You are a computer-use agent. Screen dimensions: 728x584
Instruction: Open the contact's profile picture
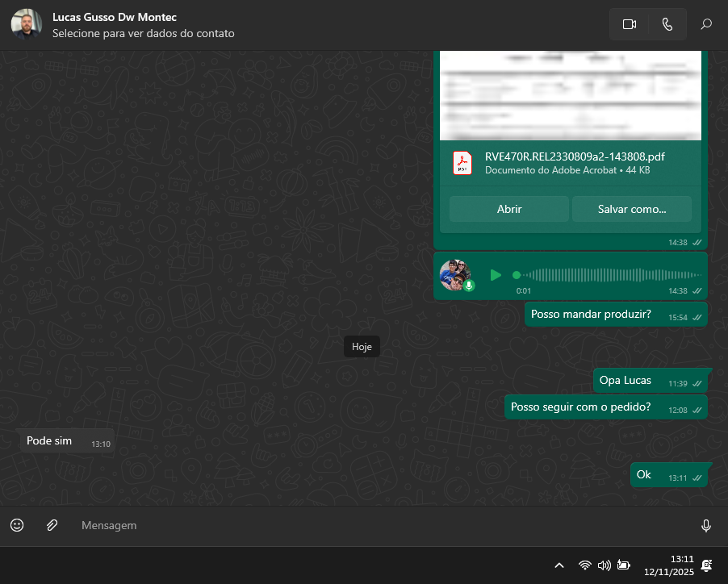tap(27, 24)
